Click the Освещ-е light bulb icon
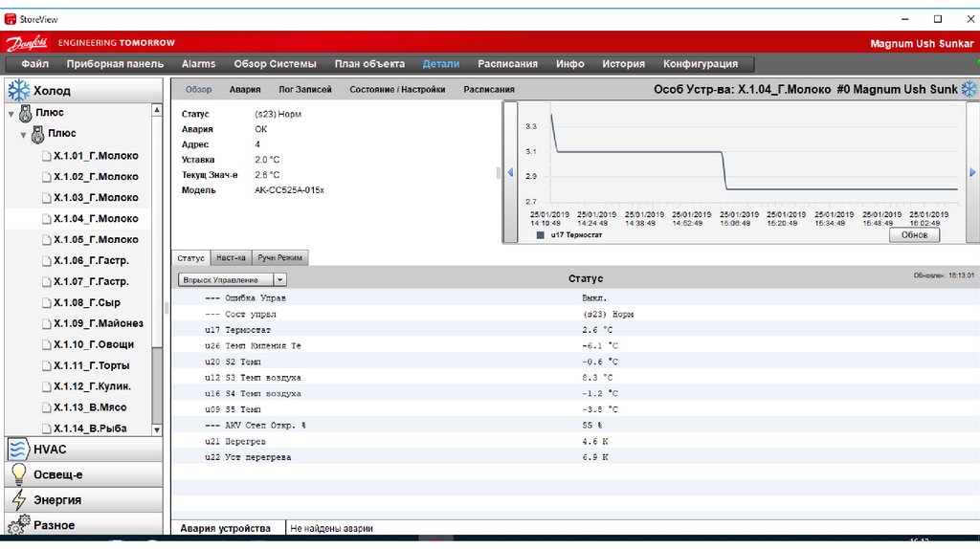Viewport: 980px width, 549px height. point(17,474)
